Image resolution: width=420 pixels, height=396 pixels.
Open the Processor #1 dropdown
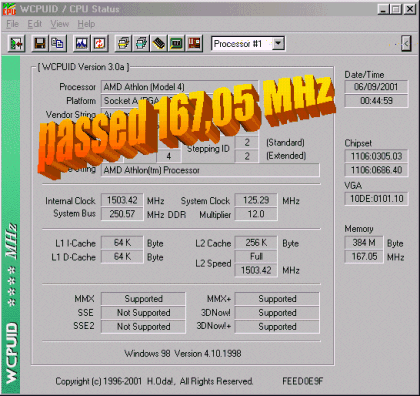pos(278,44)
